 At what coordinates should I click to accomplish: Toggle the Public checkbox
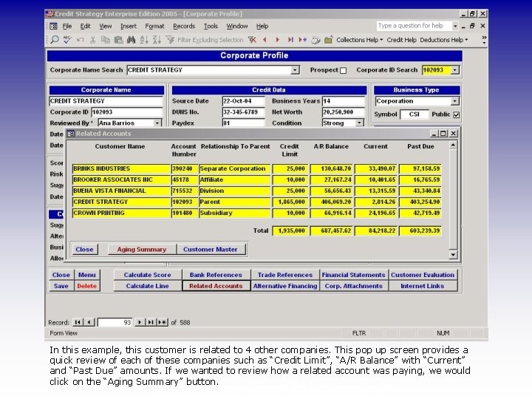pos(457,115)
